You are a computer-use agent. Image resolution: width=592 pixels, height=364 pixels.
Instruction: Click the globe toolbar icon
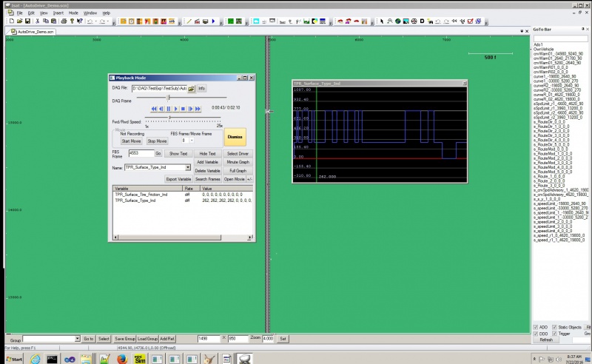[x=398, y=21]
